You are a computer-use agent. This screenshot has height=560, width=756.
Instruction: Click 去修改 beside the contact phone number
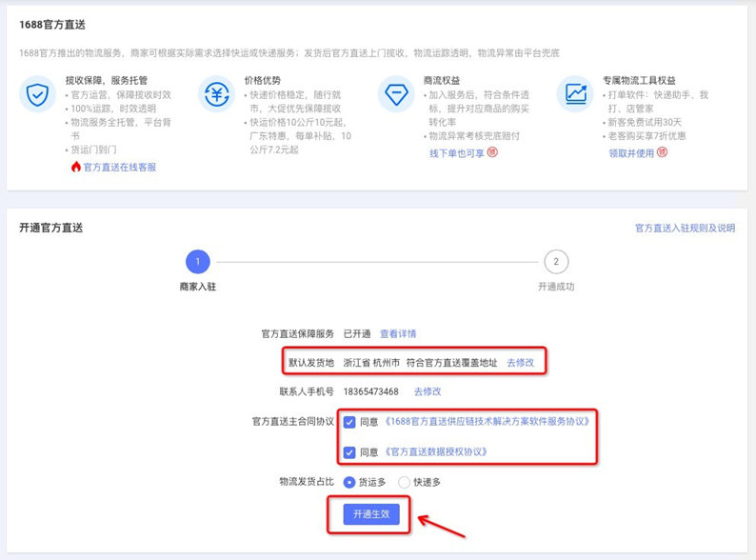[x=428, y=392]
